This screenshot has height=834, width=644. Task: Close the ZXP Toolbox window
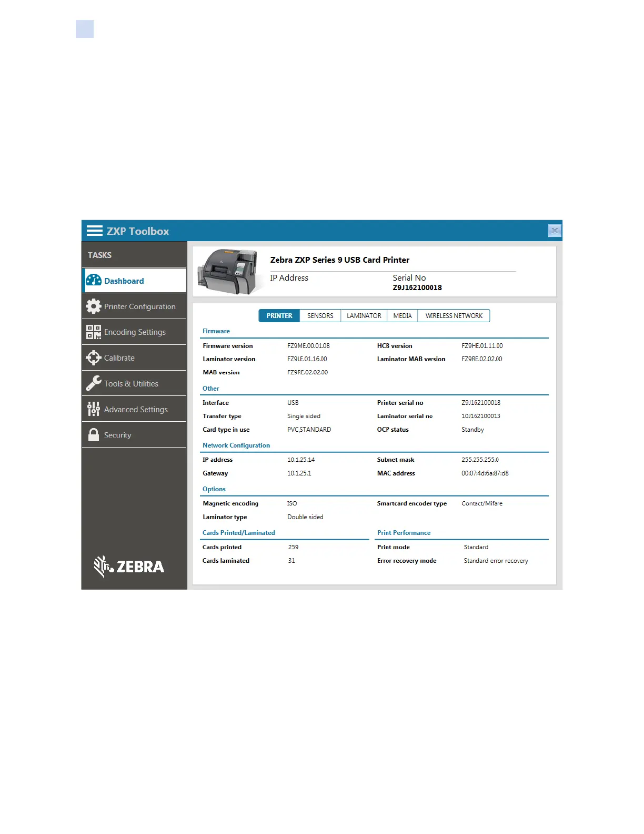555,231
